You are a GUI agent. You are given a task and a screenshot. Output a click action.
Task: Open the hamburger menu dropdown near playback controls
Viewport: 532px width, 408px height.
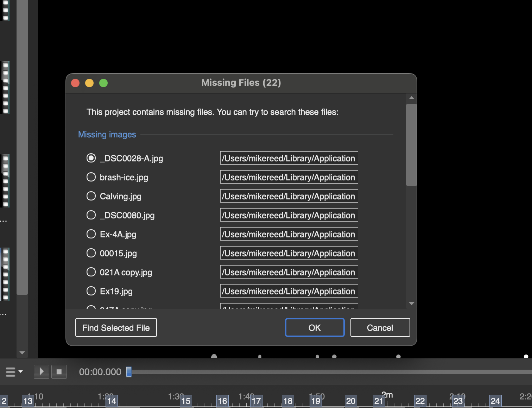pos(14,372)
